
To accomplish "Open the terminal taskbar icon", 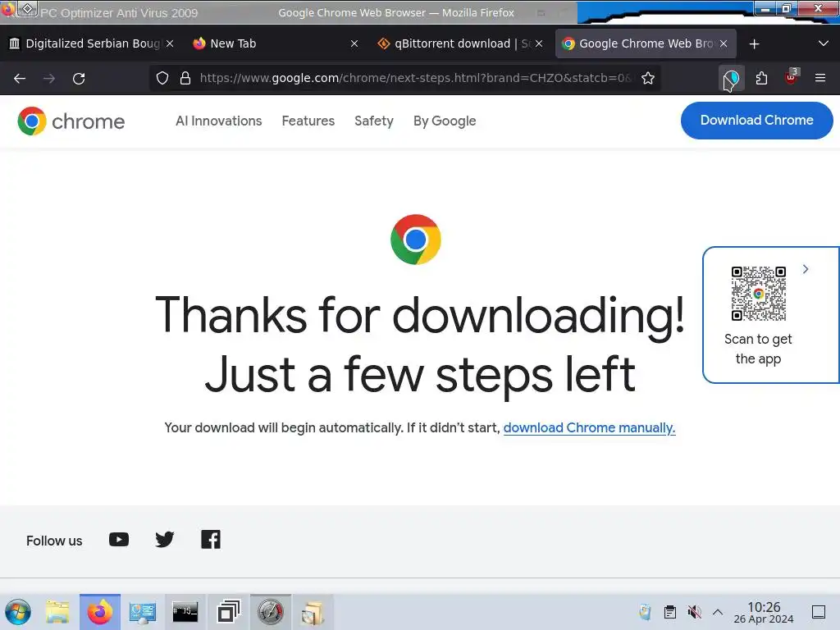I will point(185,612).
